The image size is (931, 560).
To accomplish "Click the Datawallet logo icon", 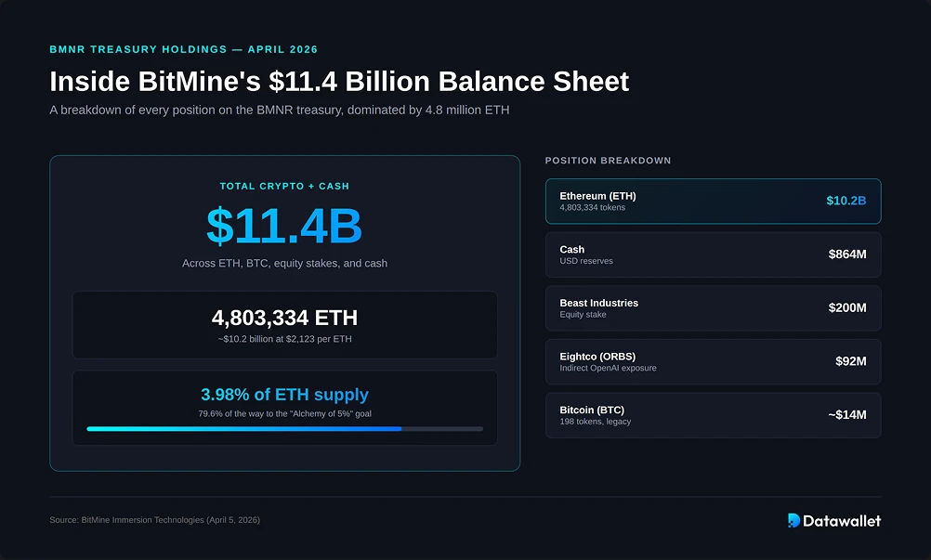I will coord(794,521).
